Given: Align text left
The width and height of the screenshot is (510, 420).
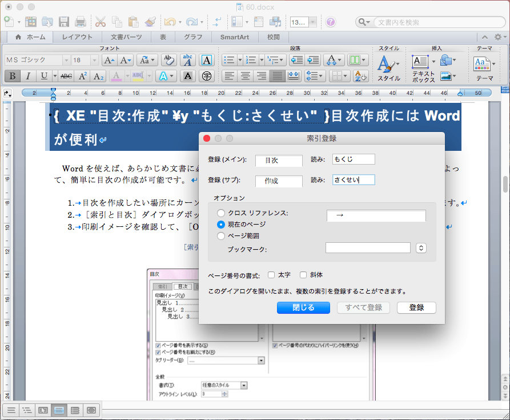Looking at the screenshot, I should pos(230,76).
